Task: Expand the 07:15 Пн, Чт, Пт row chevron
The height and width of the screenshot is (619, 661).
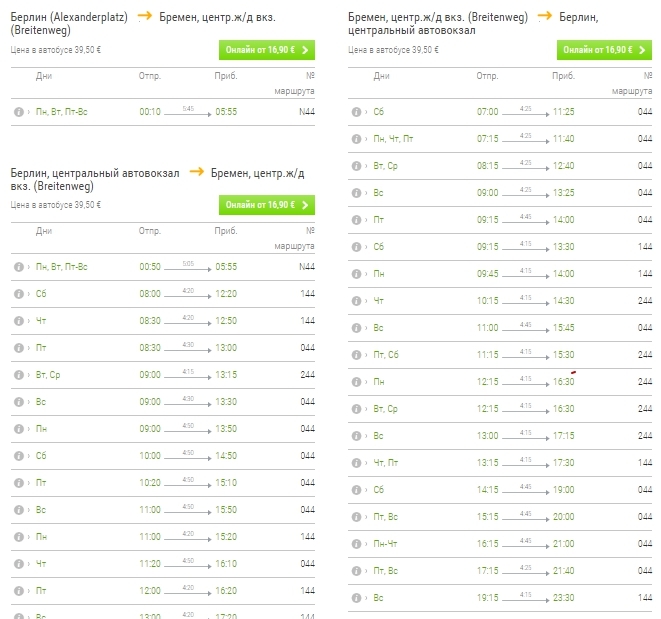Action: click(366, 139)
